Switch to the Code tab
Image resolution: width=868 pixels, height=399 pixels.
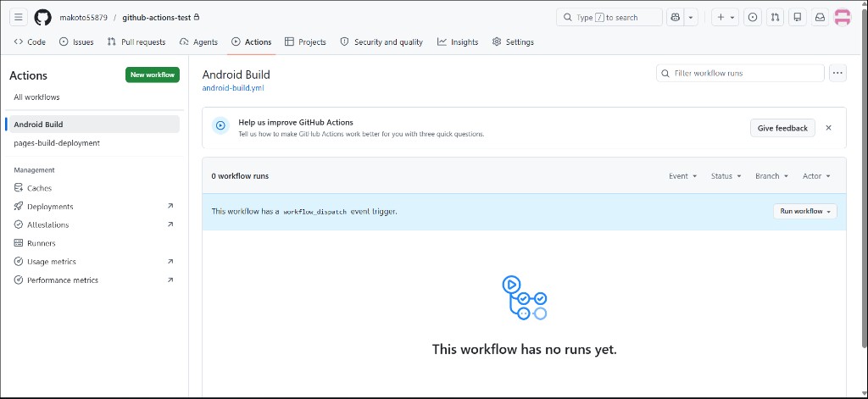click(x=30, y=42)
